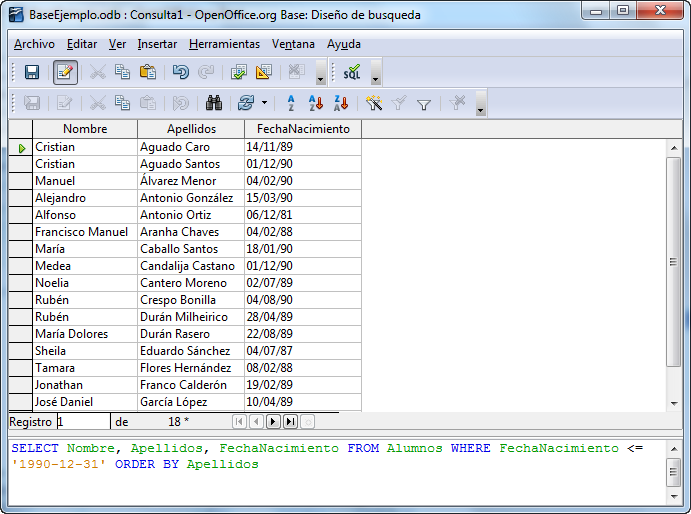Click the Copy icon in the data toolbar

pyautogui.click(x=123, y=103)
